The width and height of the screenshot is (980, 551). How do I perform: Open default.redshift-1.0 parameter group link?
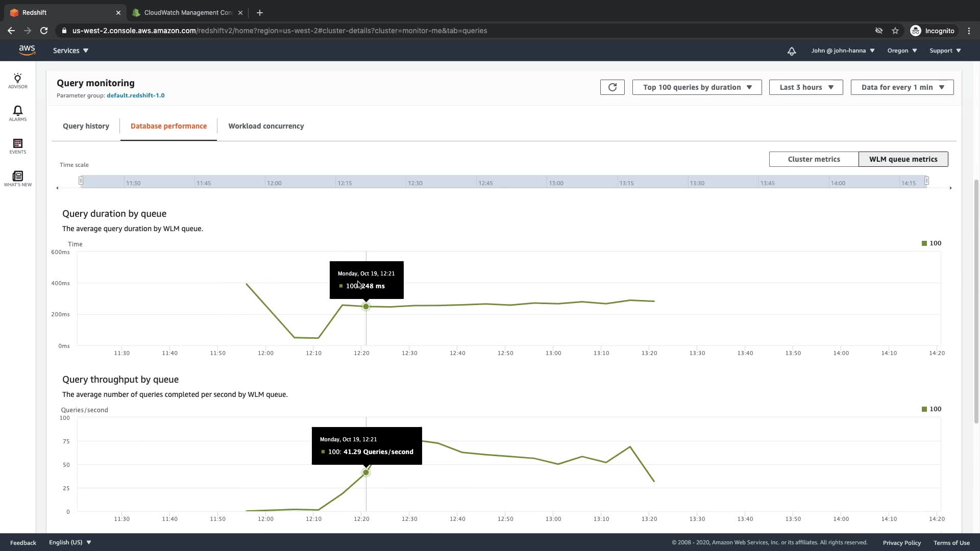click(135, 95)
